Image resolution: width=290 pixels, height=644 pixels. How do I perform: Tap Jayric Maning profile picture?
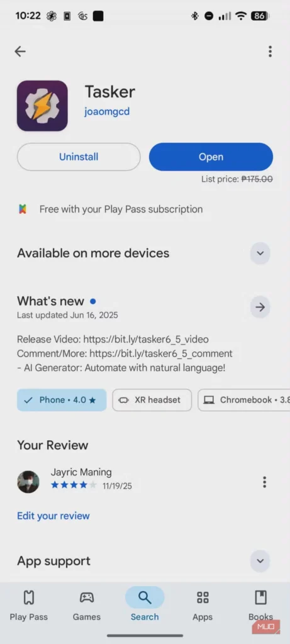28,482
